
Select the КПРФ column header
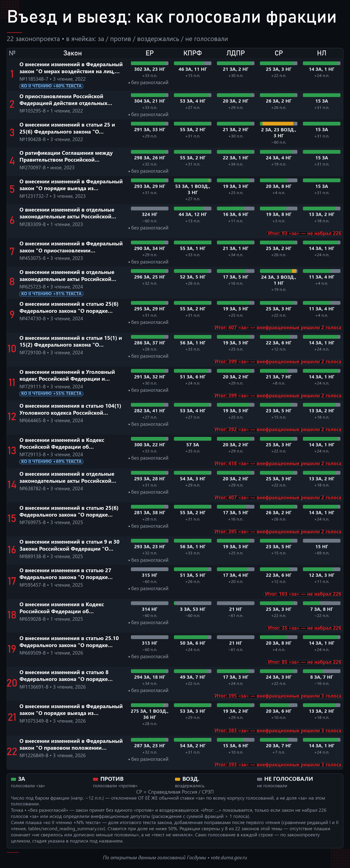(x=193, y=53)
